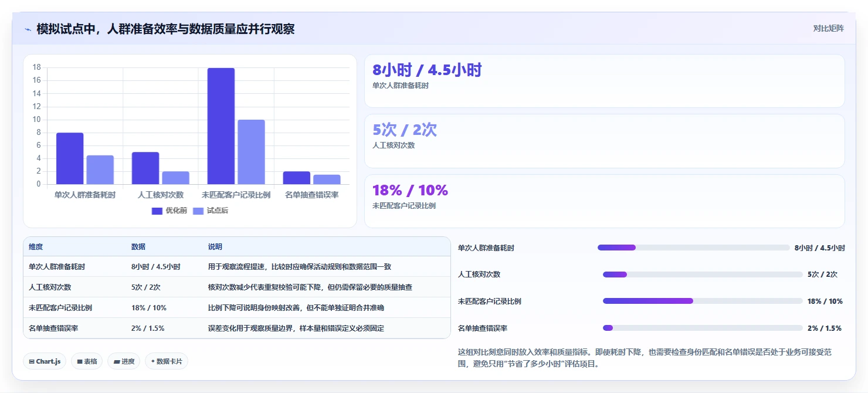Click the 维度 table column header
Screen dimensions: 868x393
tap(36, 247)
